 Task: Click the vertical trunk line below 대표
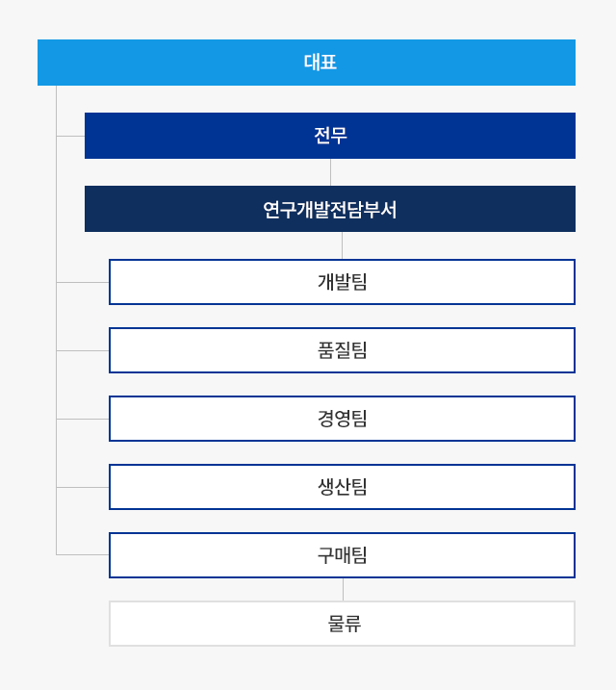tap(57, 319)
